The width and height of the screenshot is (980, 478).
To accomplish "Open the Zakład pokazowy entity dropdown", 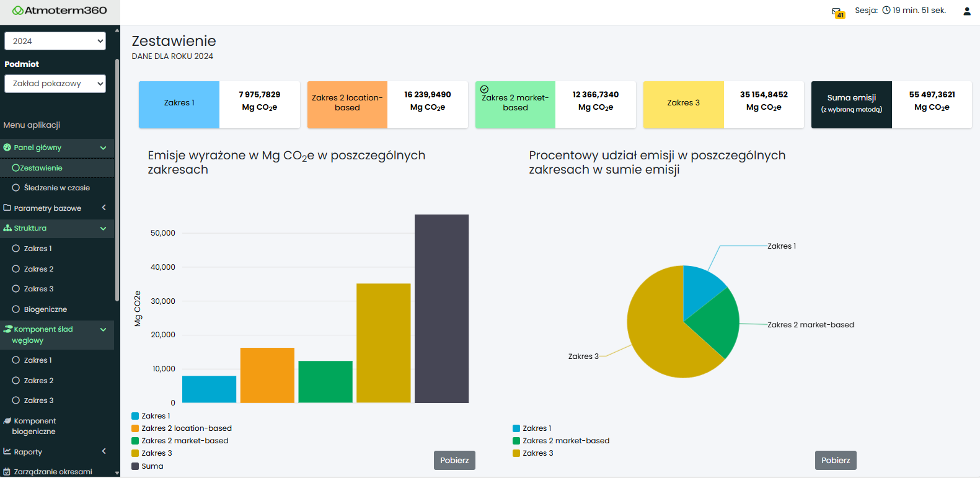I will pos(55,84).
